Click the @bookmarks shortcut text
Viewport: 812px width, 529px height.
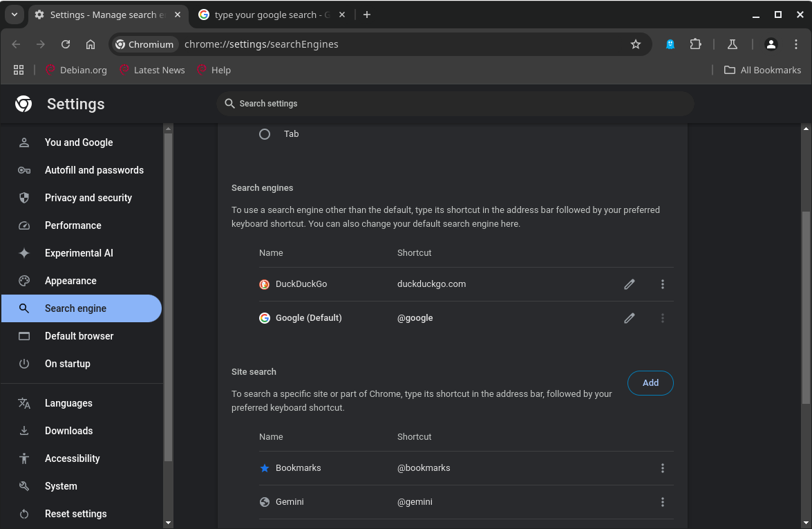pyautogui.click(x=424, y=468)
